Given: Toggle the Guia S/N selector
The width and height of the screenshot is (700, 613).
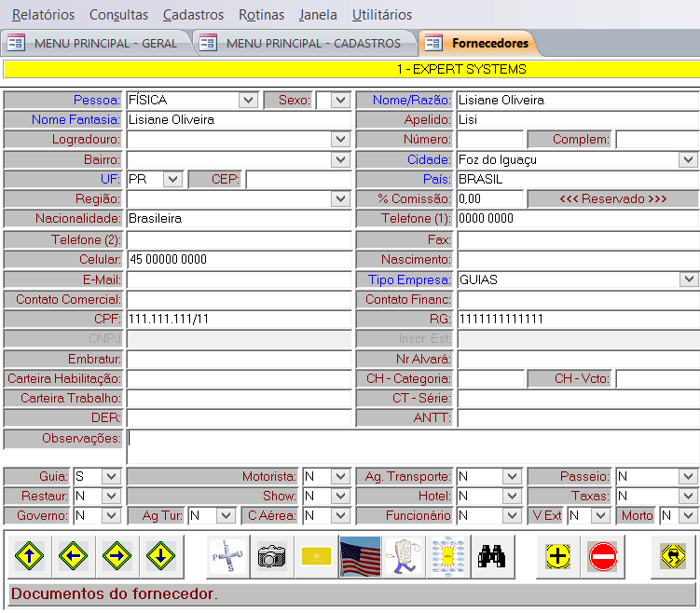Looking at the screenshot, I should (x=111, y=477).
